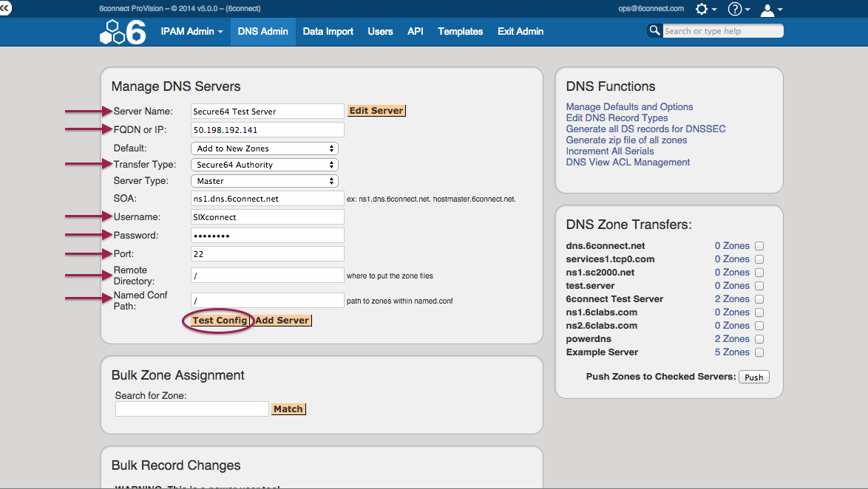Check the Example Server checkbox
868x489 pixels.
[x=759, y=352]
